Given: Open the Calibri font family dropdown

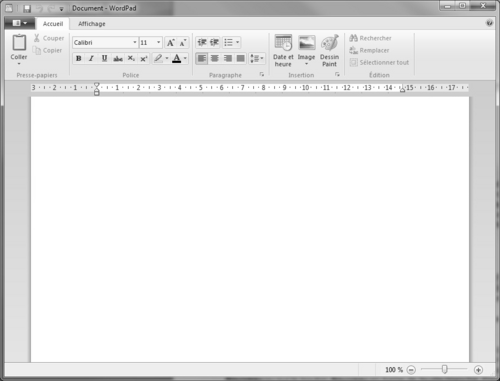Looking at the screenshot, I should [135, 43].
